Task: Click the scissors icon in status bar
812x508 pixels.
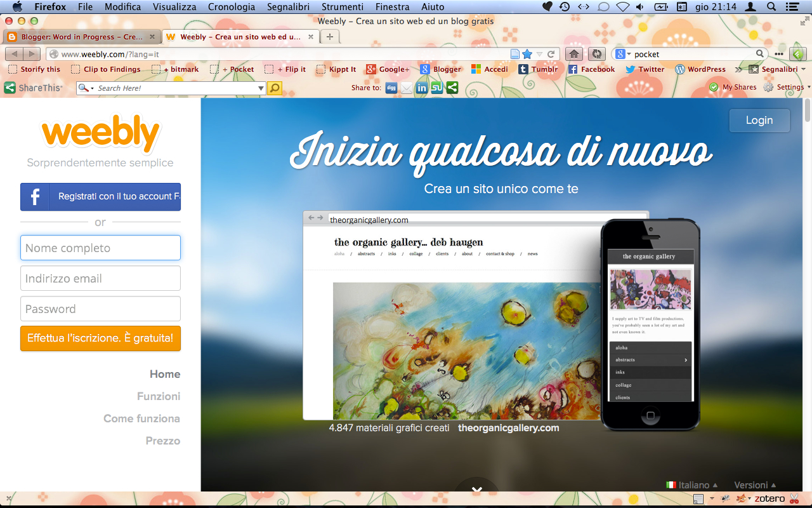Action: click(x=795, y=498)
